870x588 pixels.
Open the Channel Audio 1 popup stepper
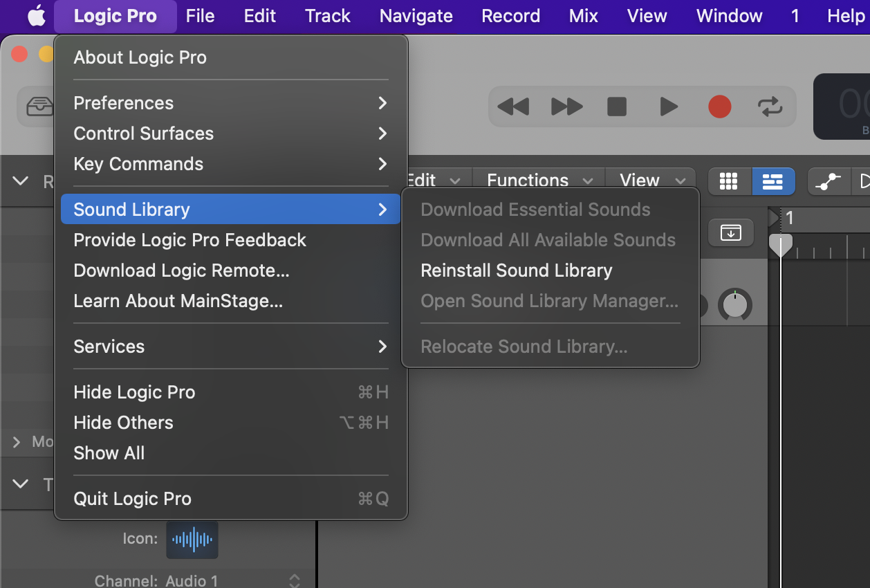(295, 580)
